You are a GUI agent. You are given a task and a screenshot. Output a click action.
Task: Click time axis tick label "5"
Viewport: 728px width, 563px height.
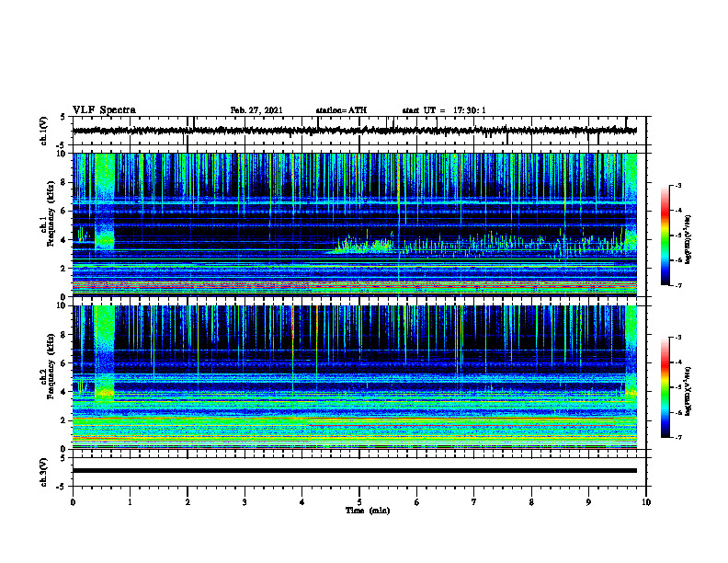click(359, 502)
